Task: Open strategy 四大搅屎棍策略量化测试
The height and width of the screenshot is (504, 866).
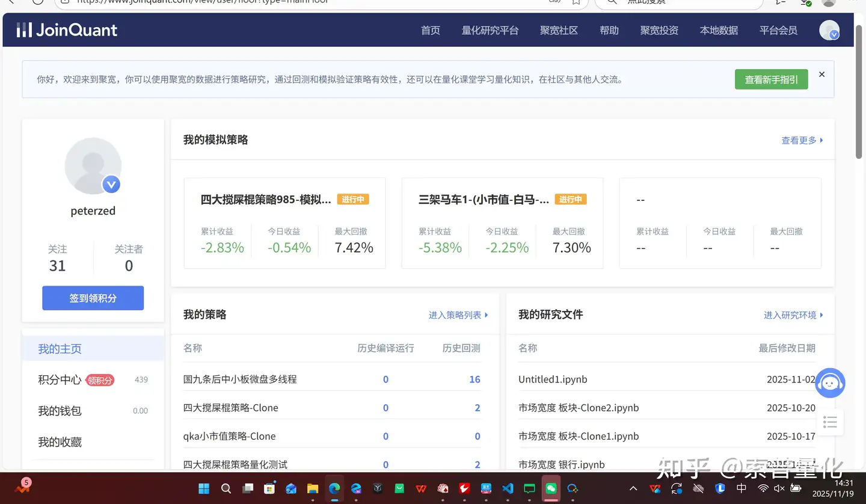Action: point(236,464)
